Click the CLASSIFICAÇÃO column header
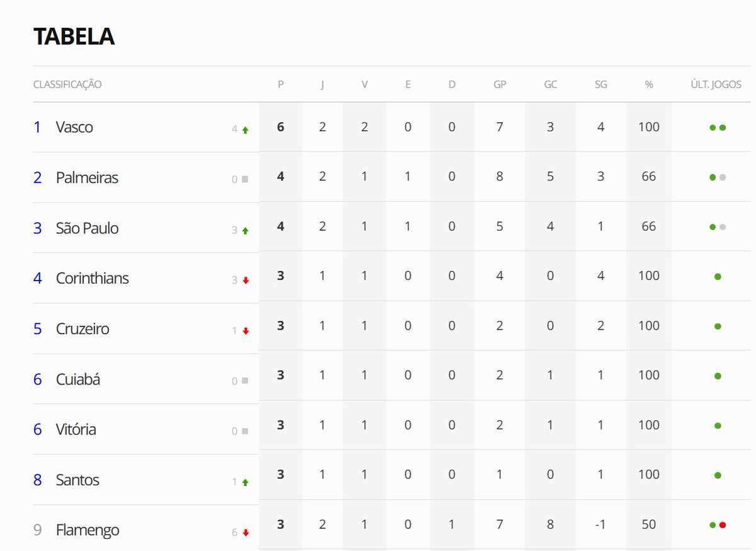 tap(67, 84)
